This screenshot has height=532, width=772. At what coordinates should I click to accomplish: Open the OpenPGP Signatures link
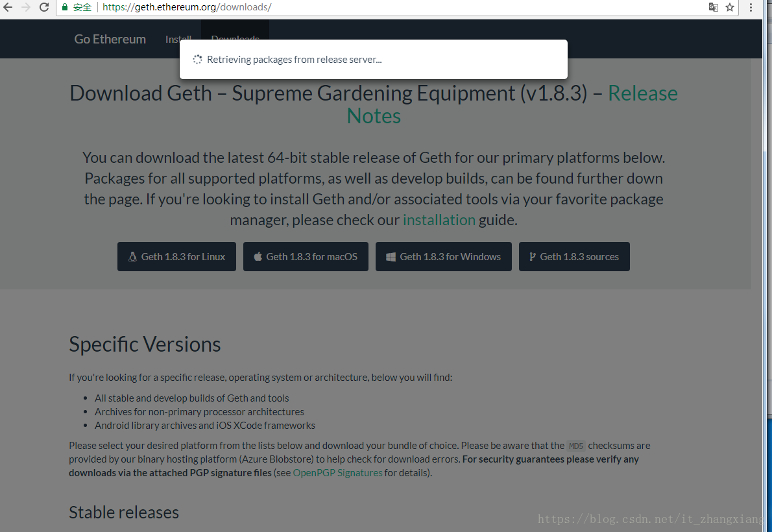[x=338, y=473]
